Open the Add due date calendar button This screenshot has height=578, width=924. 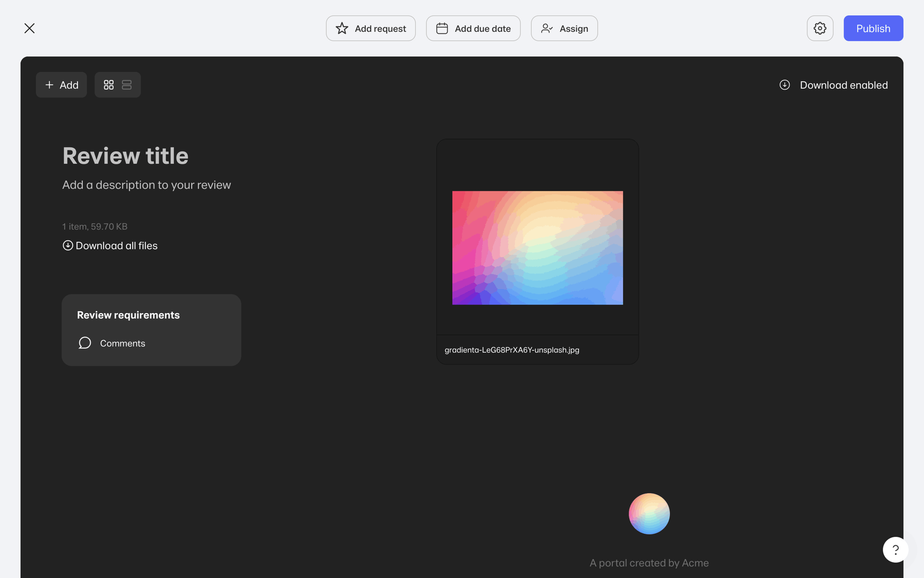(x=473, y=28)
